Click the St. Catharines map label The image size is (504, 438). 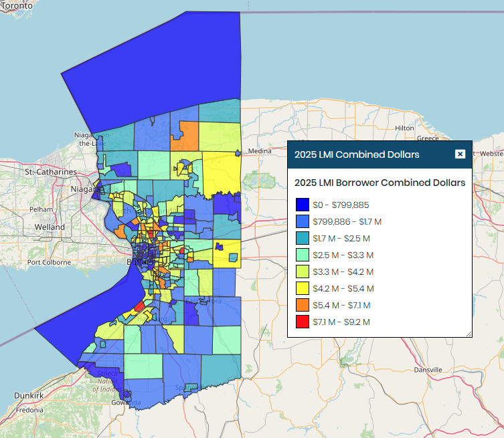(51, 172)
